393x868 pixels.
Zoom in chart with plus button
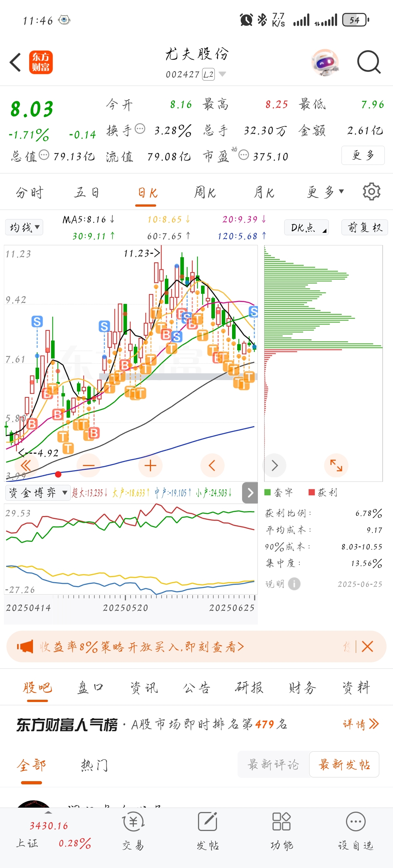pos(151,465)
